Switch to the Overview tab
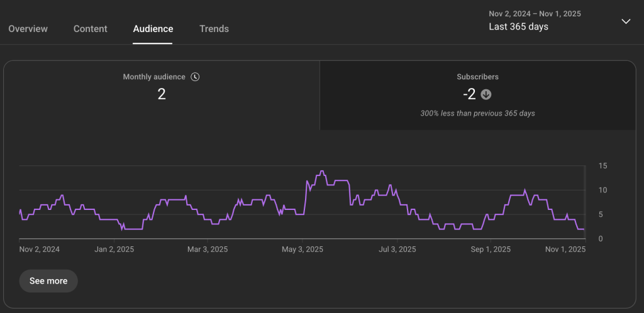 point(28,29)
